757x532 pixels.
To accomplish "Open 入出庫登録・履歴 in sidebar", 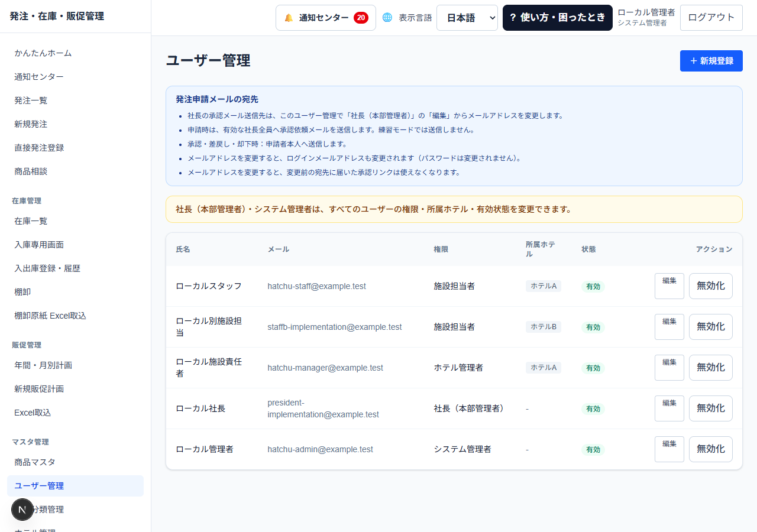I will click(x=75, y=268).
